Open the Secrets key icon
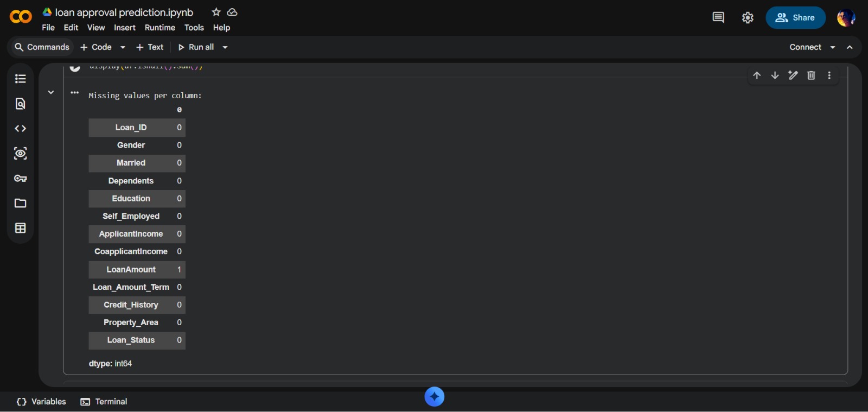This screenshot has height=412, width=868. (x=21, y=179)
